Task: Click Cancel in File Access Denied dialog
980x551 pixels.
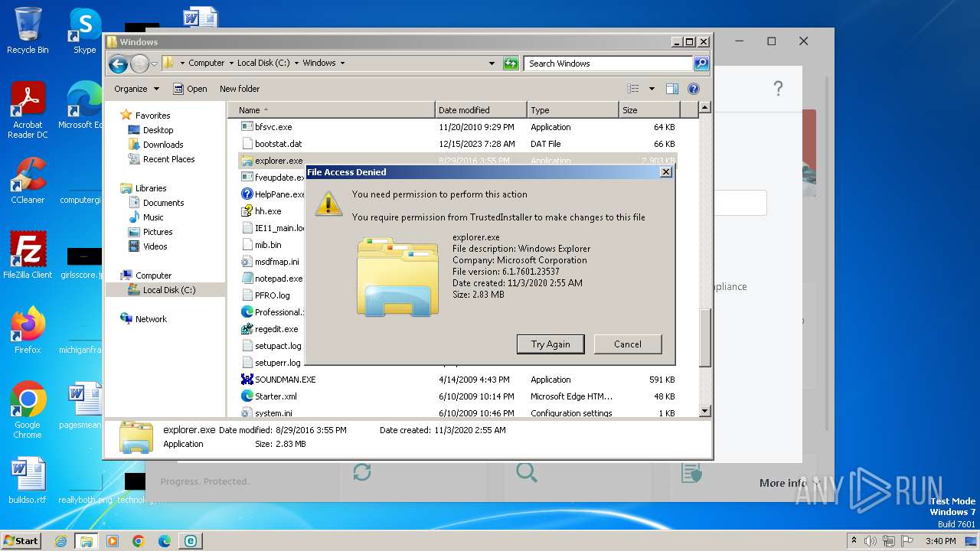Action: point(628,344)
